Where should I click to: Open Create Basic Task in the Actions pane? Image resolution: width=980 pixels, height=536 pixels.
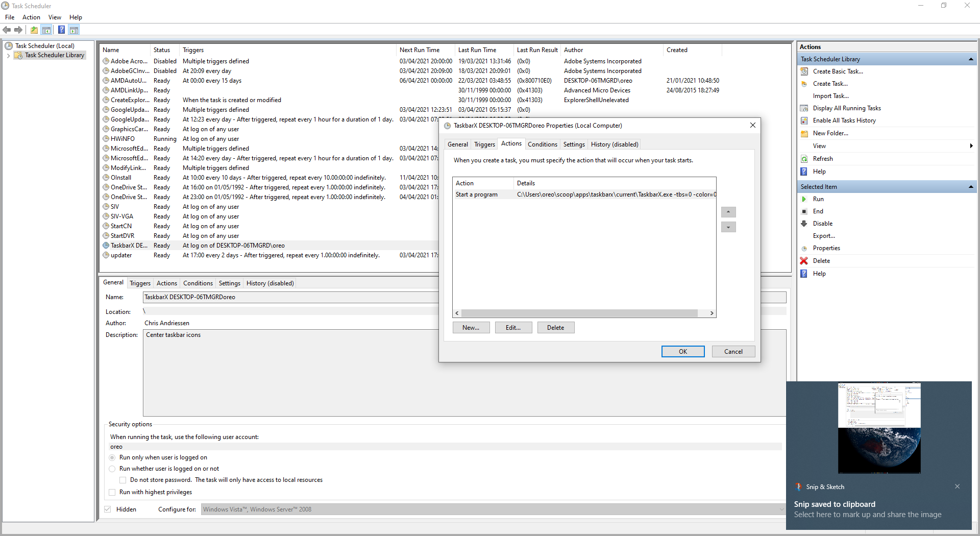[x=839, y=71]
